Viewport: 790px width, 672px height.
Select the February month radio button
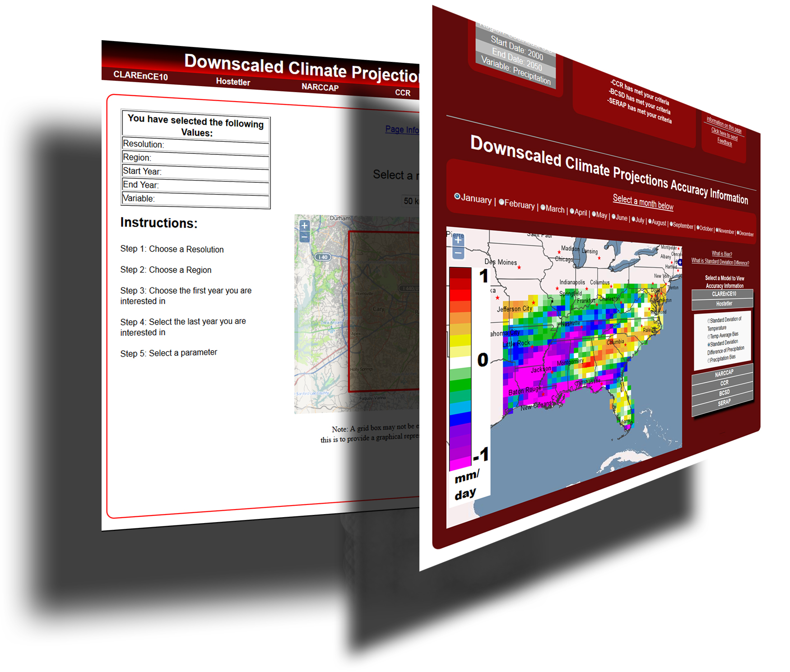coord(501,203)
